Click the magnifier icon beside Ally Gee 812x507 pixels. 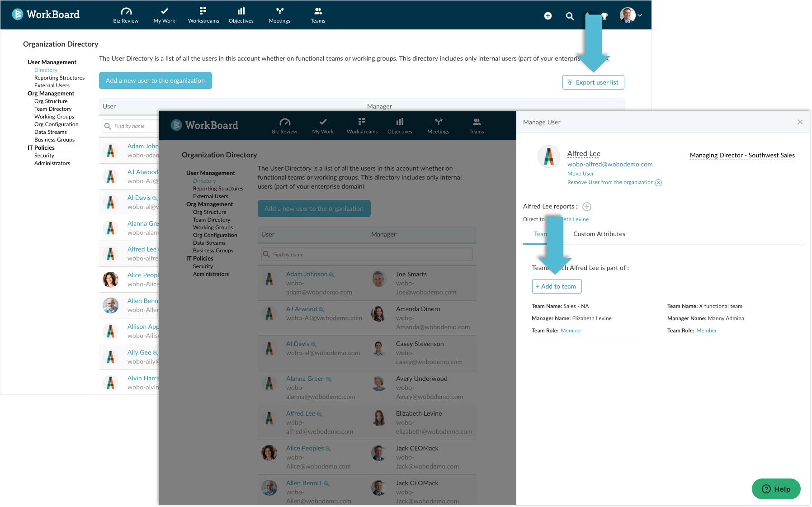coord(156,353)
